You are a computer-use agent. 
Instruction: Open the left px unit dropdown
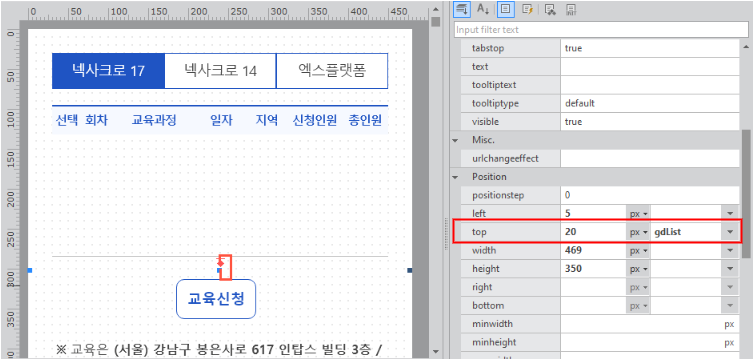click(639, 213)
